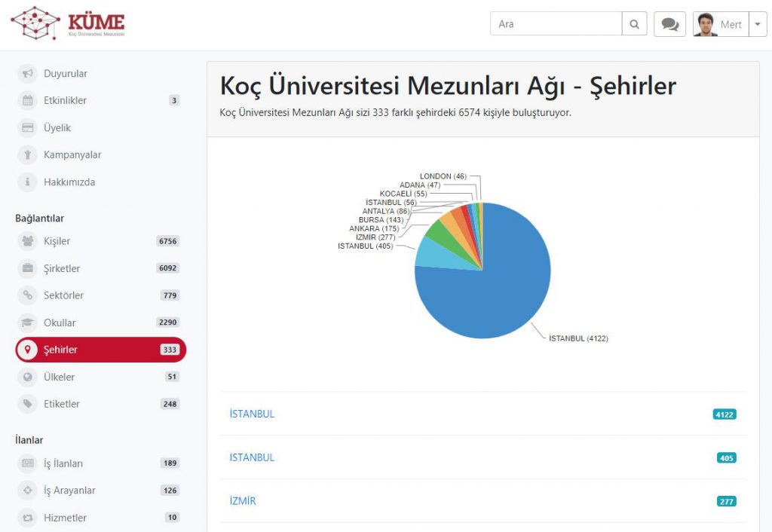Open the messages chat bubble icon
This screenshot has height=532, width=772.
pos(669,23)
